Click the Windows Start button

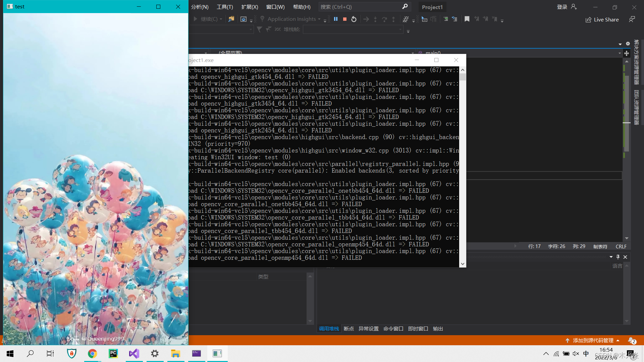pyautogui.click(x=10, y=354)
